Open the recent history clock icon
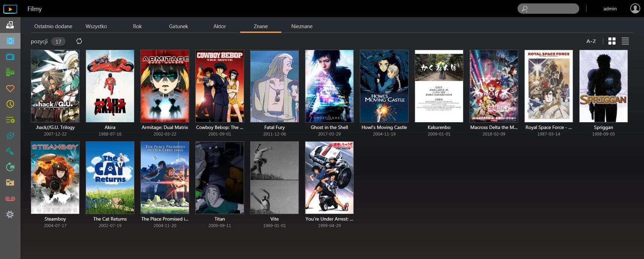The image size is (644, 259). (10, 104)
